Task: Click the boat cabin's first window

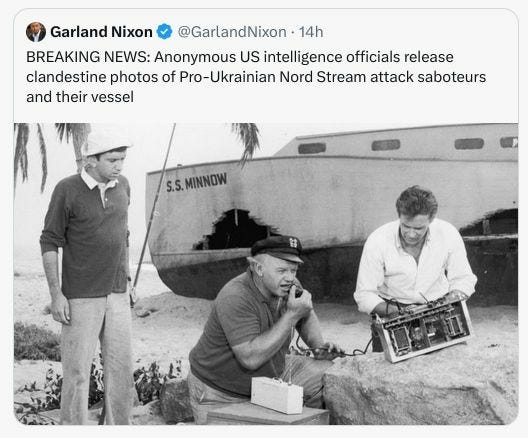Action: pyautogui.click(x=312, y=148)
